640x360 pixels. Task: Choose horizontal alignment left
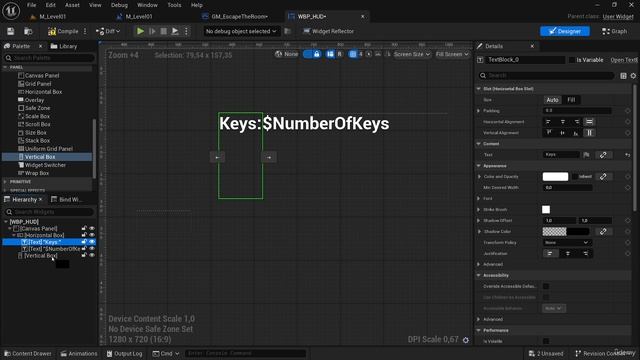click(548, 122)
